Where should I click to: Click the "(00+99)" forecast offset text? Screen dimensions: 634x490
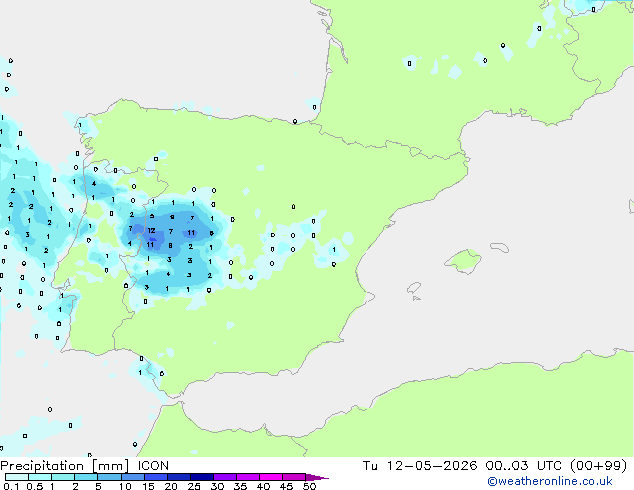tap(598, 466)
